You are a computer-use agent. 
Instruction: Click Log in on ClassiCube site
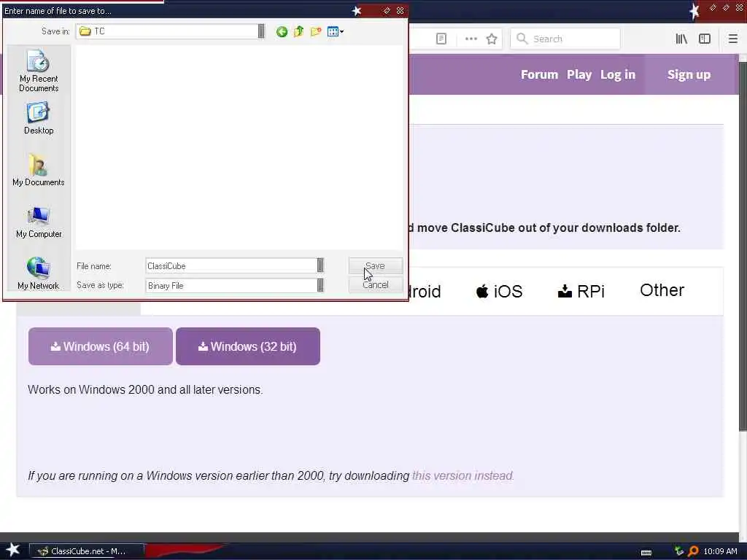[x=618, y=75]
